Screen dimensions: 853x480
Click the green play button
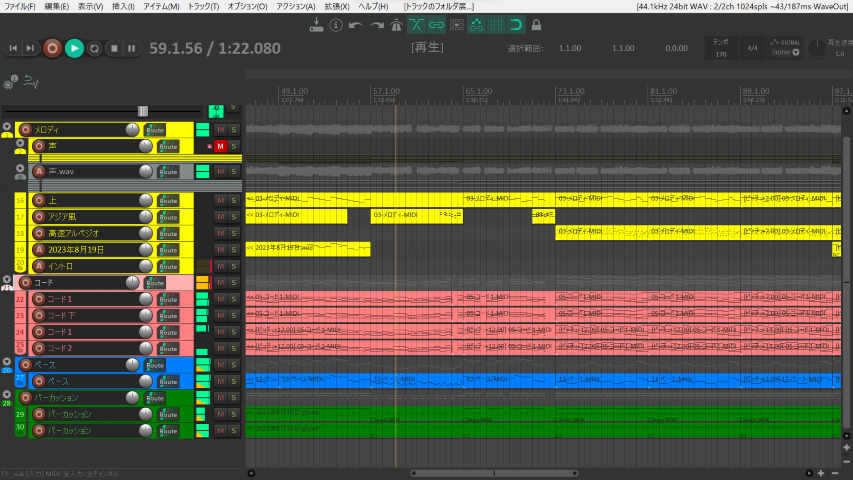point(74,48)
